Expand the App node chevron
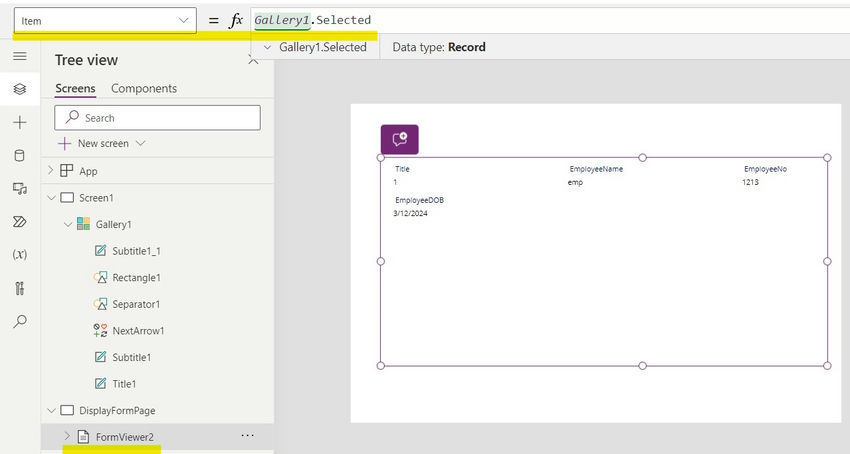 pos(50,170)
